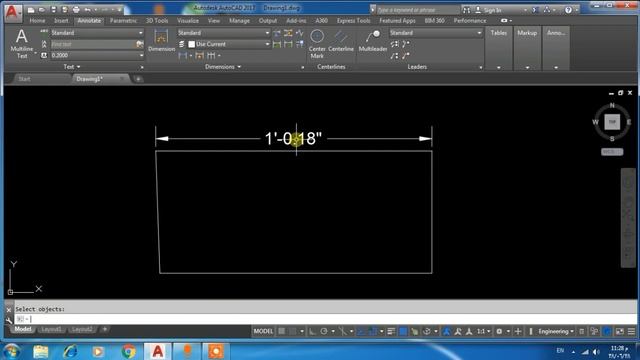Click the workspace switching gear icon
Viewport: 640px width, 360px height.
499,331
